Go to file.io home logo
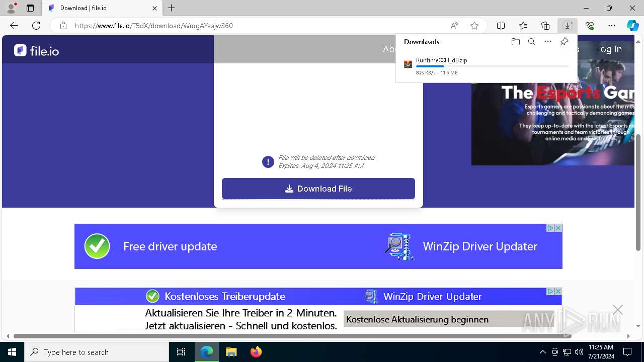Viewport: 644px width, 362px height. tap(36, 50)
